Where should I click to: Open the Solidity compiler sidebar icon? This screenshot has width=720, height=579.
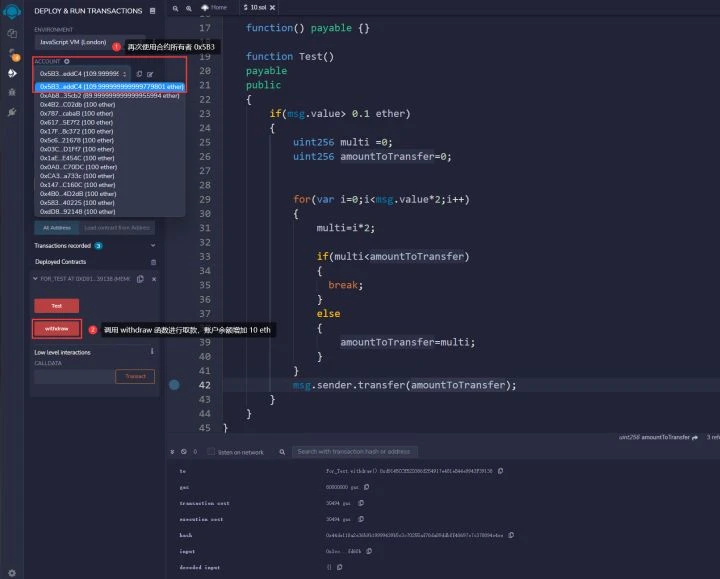(x=13, y=54)
